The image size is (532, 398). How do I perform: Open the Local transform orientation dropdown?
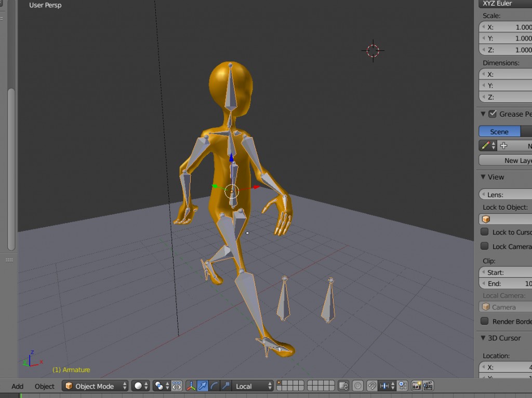[253, 386]
